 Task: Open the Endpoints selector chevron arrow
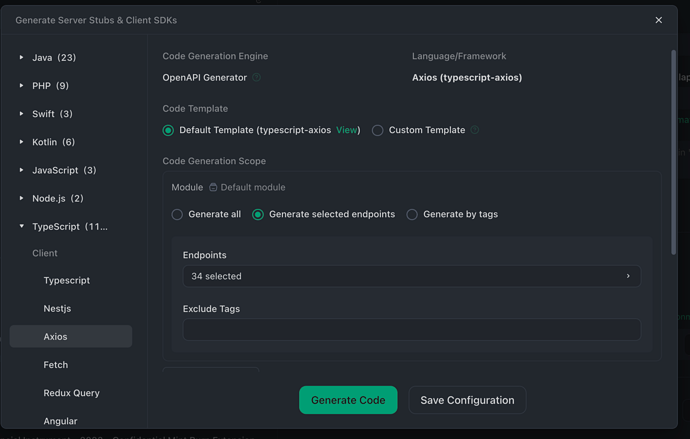click(628, 276)
